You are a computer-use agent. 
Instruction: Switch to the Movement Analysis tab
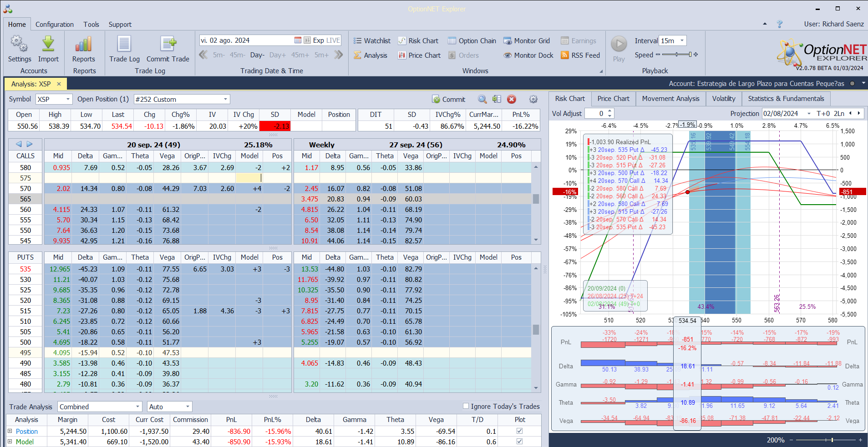(670, 99)
